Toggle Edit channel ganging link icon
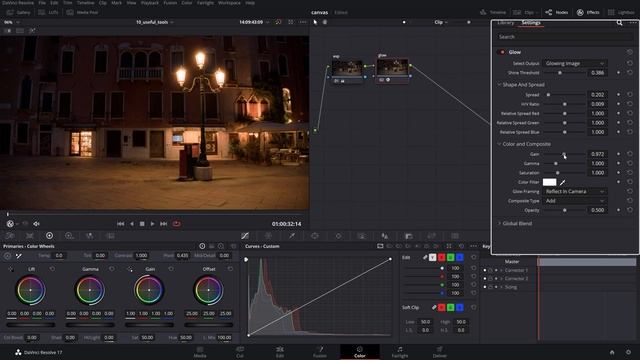Image resolution: width=640 pixels, height=360 pixels. click(425, 258)
